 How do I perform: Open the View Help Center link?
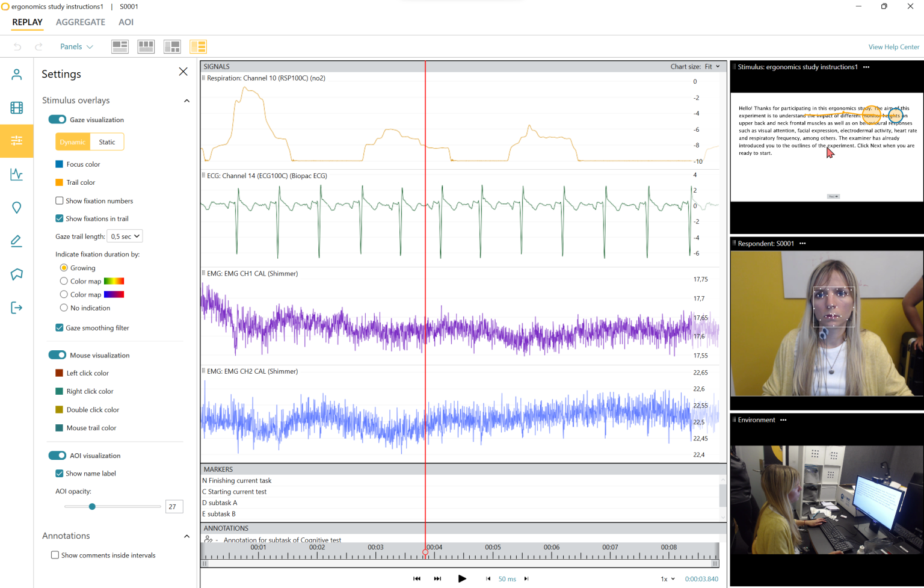pos(893,47)
